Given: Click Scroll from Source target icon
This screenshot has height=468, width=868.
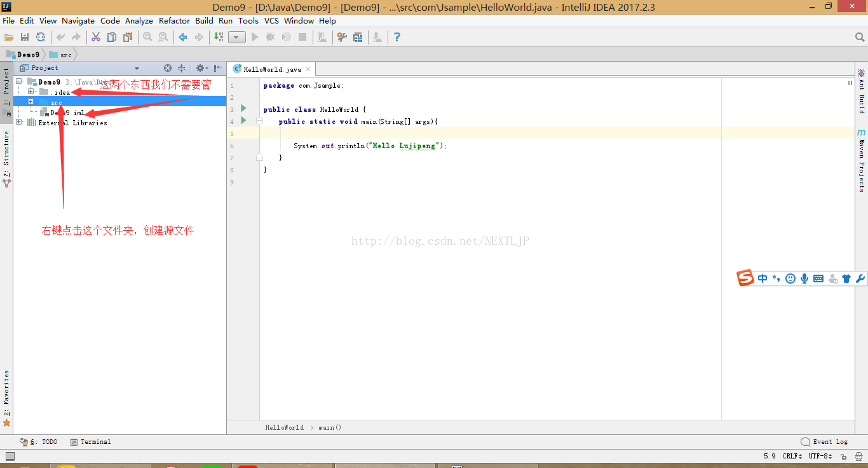Looking at the screenshot, I should pos(168,68).
